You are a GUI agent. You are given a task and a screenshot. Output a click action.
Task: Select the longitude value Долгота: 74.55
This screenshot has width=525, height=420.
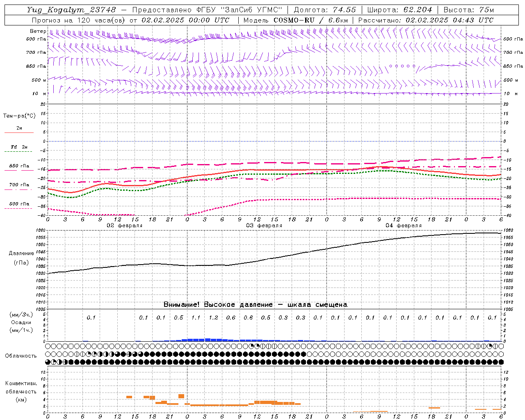(325, 10)
